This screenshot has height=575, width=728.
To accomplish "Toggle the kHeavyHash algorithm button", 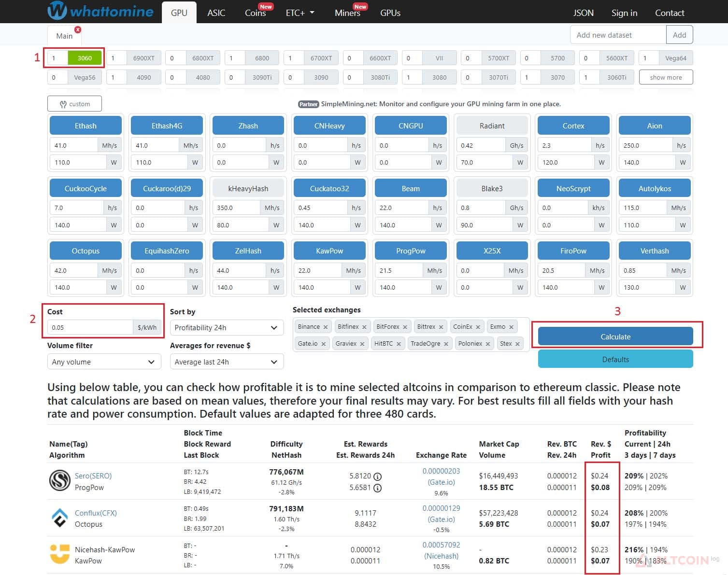I will (x=248, y=188).
